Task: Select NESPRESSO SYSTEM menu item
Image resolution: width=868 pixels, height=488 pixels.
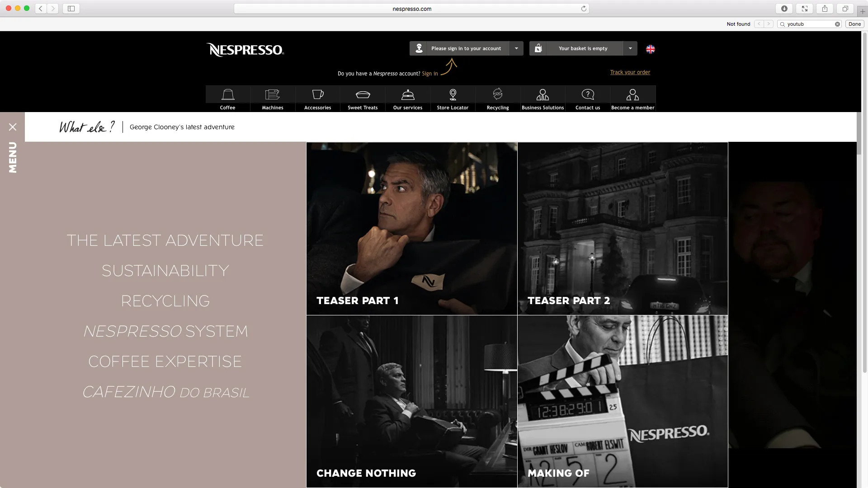Action: [165, 331]
